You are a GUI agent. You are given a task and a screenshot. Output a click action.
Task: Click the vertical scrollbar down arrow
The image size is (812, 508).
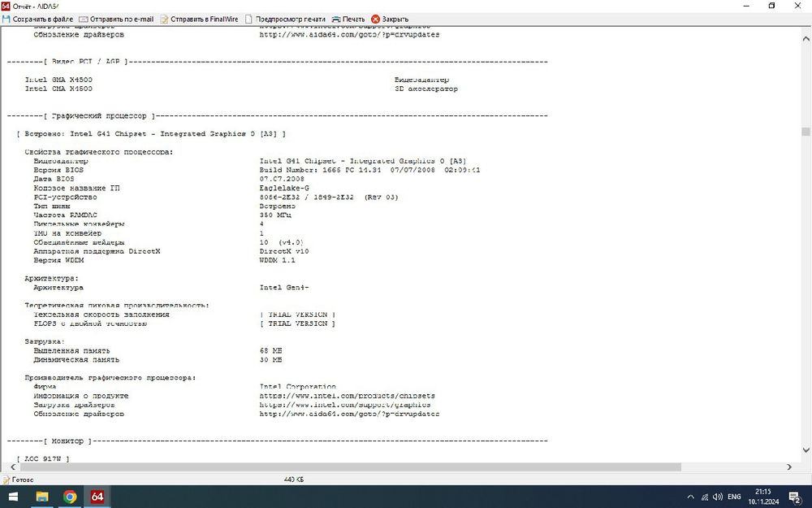806,450
